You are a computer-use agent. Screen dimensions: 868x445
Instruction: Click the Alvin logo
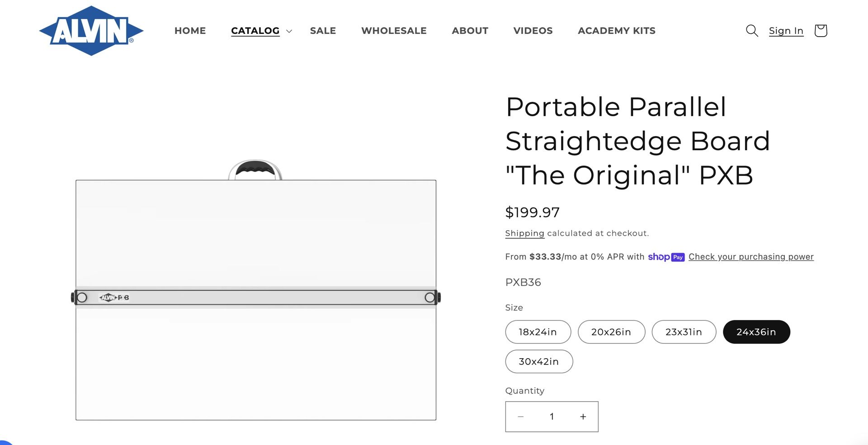pos(91,31)
